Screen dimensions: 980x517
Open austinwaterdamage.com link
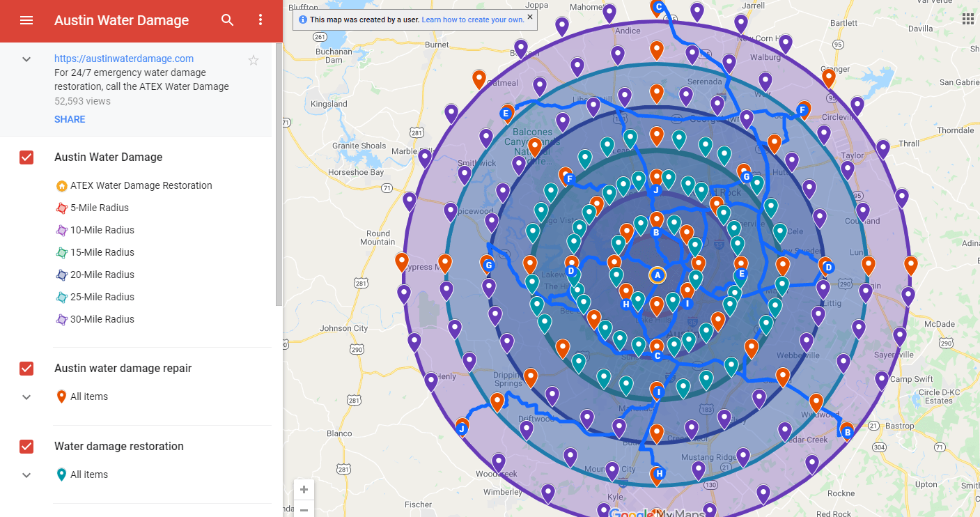pos(124,59)
